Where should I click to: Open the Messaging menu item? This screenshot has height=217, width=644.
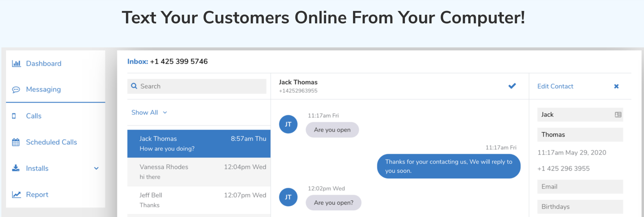pos(43,90)
